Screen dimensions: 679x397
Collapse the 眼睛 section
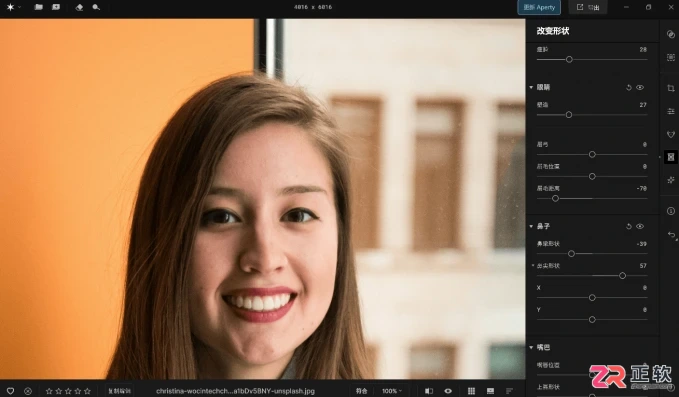tap(531, 87)
